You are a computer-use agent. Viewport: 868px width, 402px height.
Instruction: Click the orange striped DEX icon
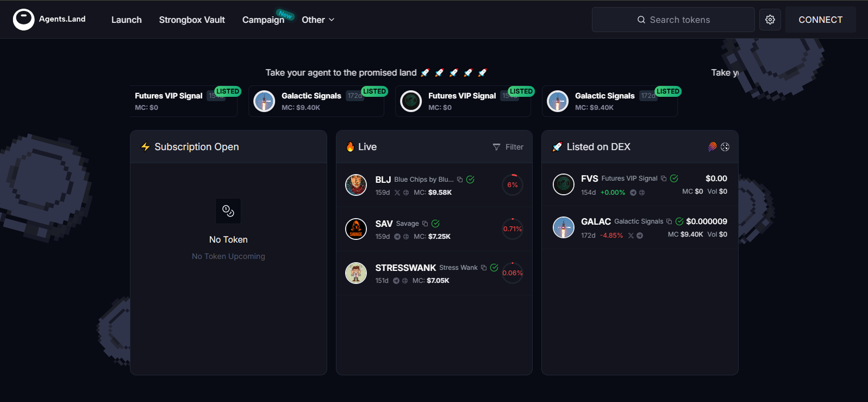tap(713, 147)
